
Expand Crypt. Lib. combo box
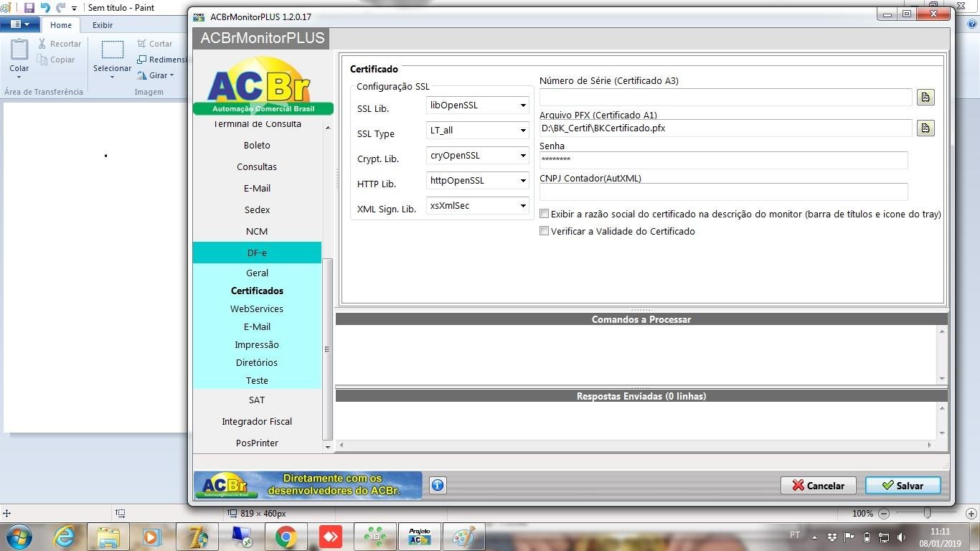(523, 156)
